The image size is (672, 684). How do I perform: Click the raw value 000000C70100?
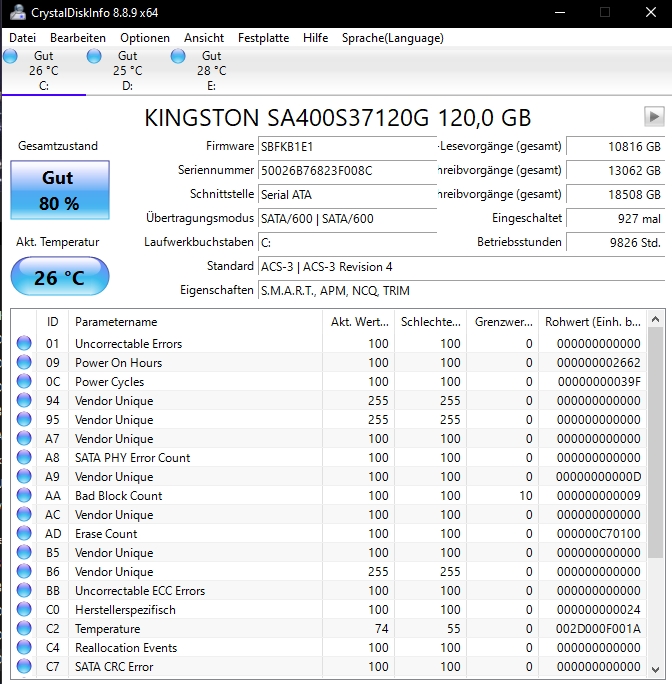click(x=598, y=534)
